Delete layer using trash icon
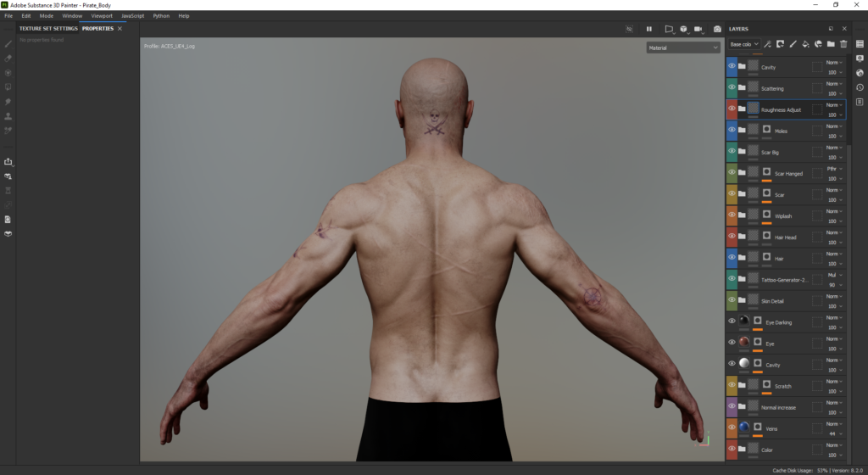The width and height of the screenshot is (868, 475). coord(843,44)
